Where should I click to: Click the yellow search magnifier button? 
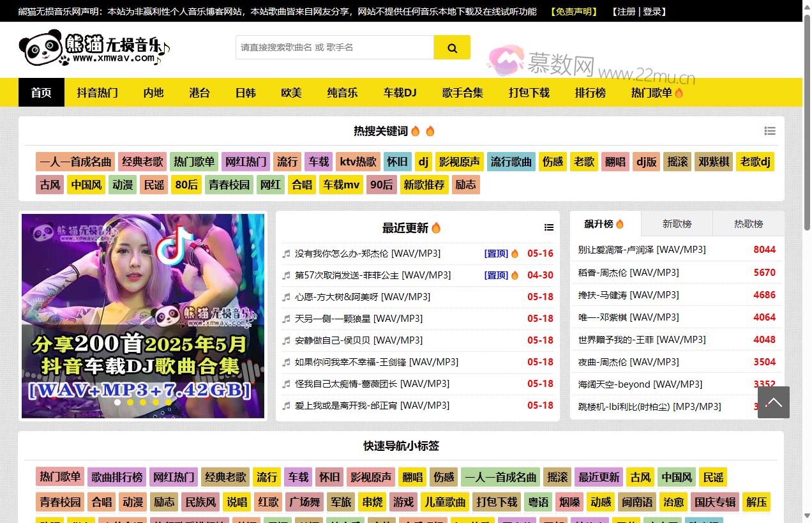click(452, 48)
